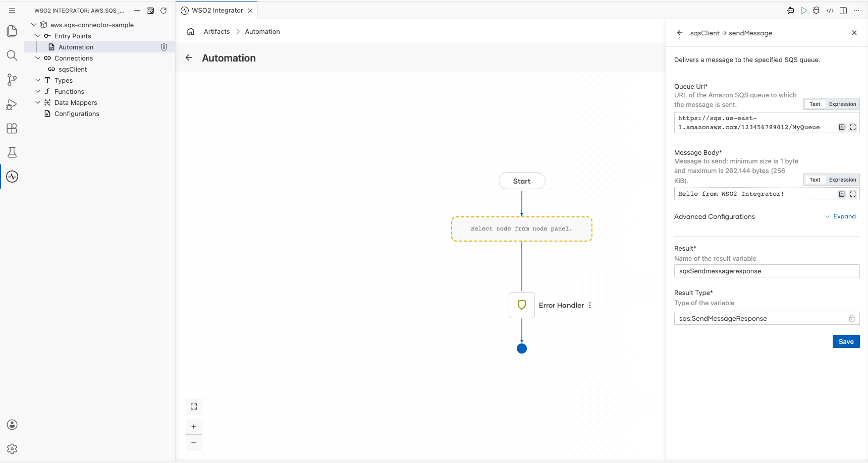Screen dimensions: 868x463
Task: Open the Manage gear icon
Action: (12, 449)
